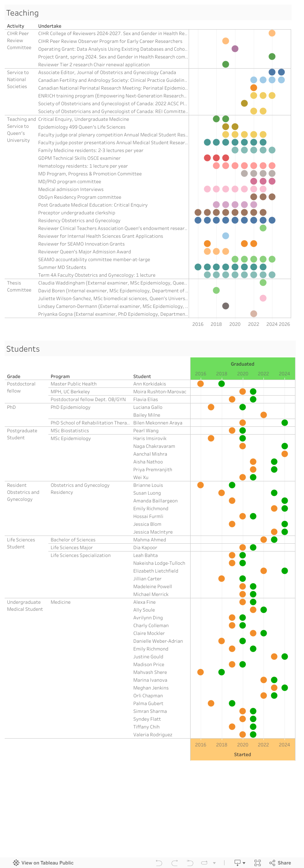The width and height of the screenshot is (304, 868).
Task: Enter full screen with the Full Screen icon
Action: click(x=258, y=863)
